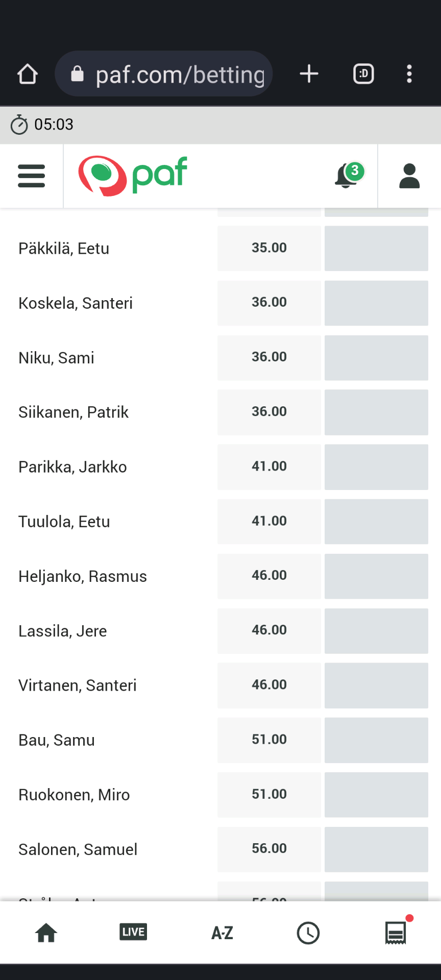Tap the browser home icon

[28, 74]
